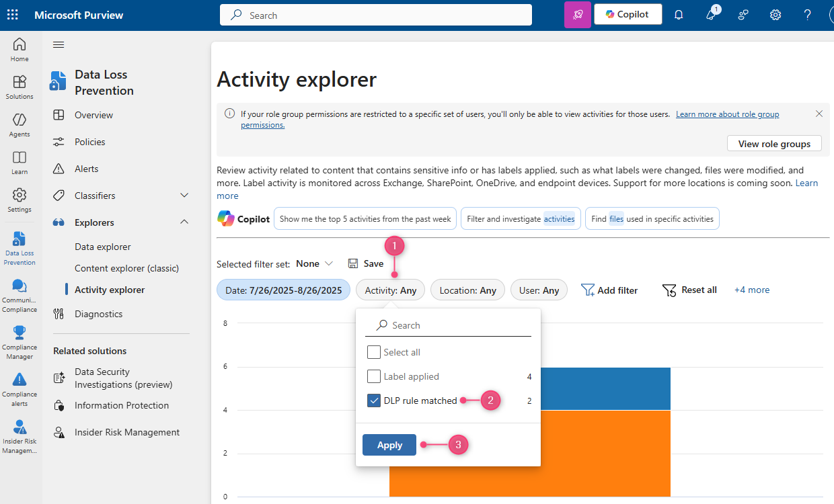
Task: Choose Find files used in activities prompt
Action: [x=652, y=218]
